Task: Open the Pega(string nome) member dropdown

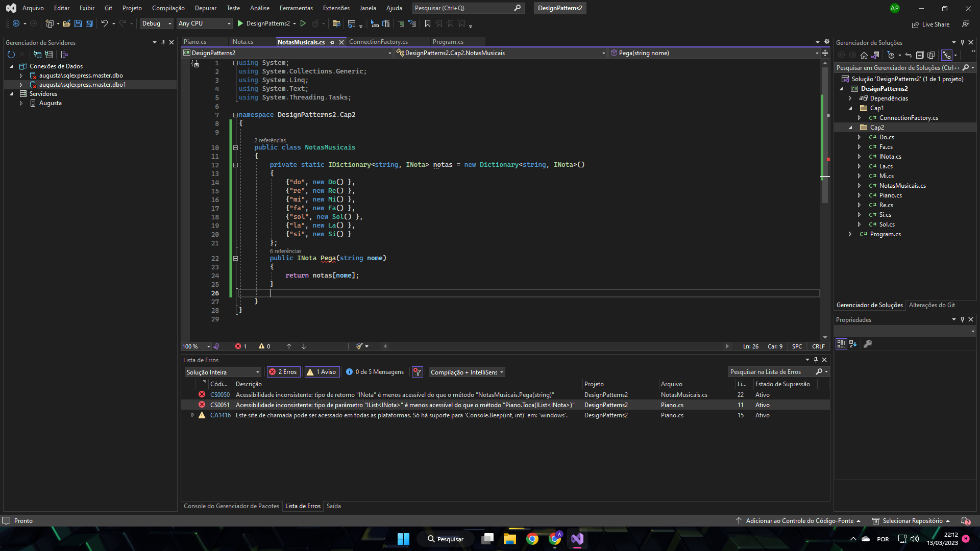Action: [x=715, y=53]
